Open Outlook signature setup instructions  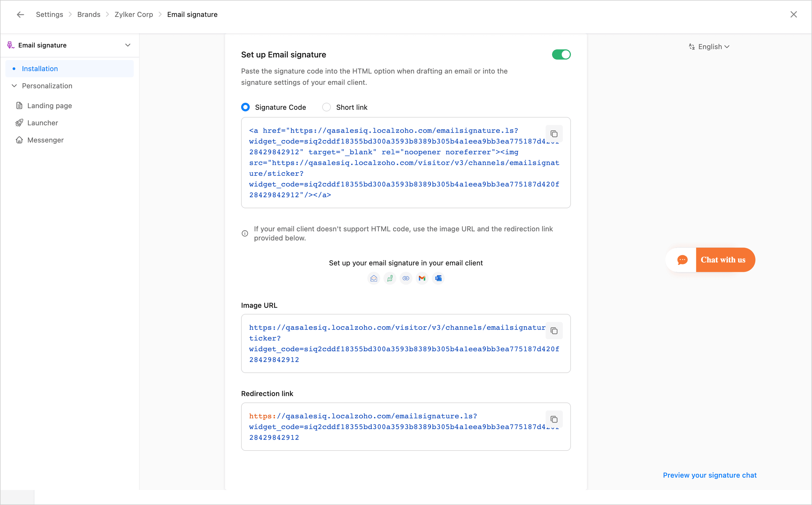[x=438, y=278]
